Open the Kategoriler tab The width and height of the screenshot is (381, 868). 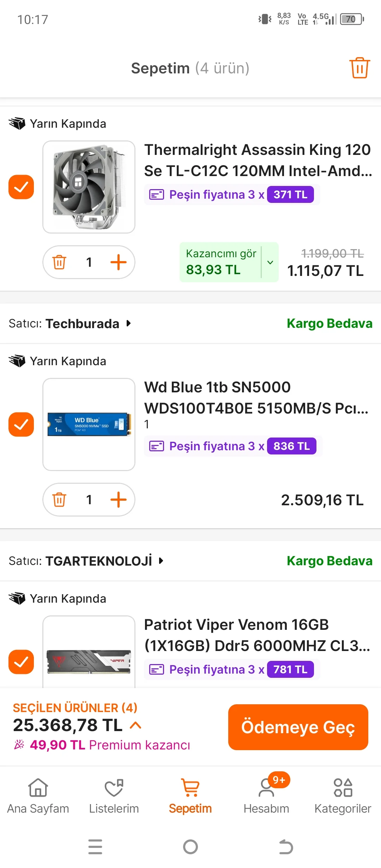343,794
